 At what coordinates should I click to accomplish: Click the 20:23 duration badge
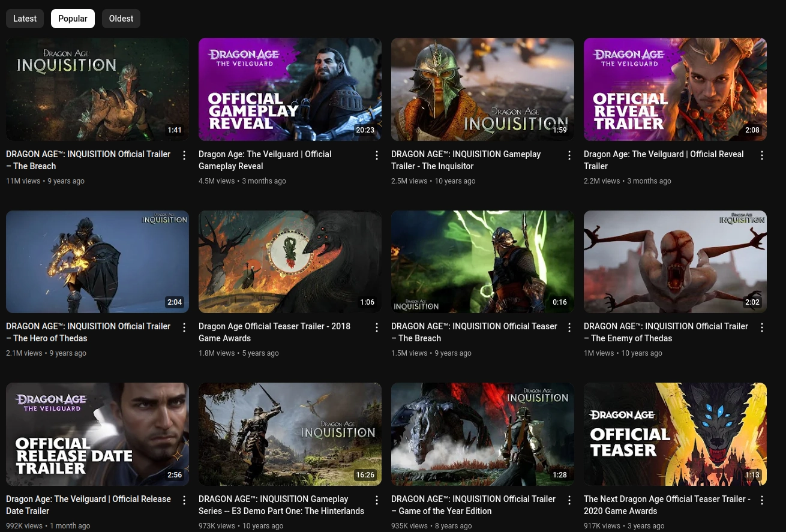365,130
